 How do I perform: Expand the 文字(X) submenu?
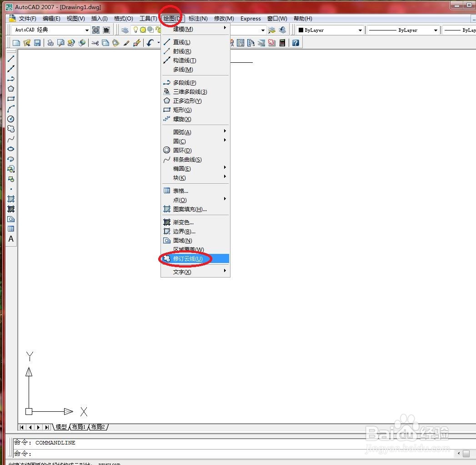[195, 272]
